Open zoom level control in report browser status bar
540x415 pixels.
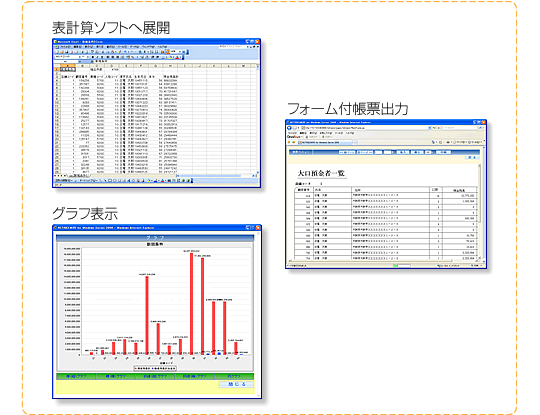point(477,266)
